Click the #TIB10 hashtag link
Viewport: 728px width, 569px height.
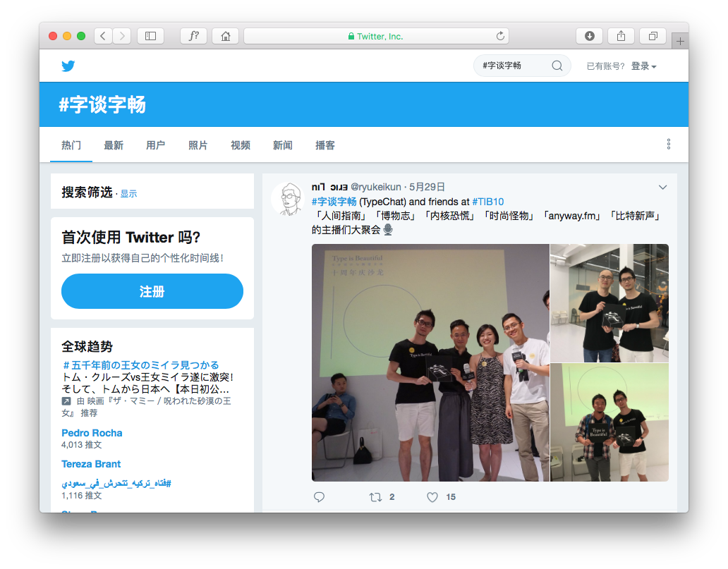[488, 202]
